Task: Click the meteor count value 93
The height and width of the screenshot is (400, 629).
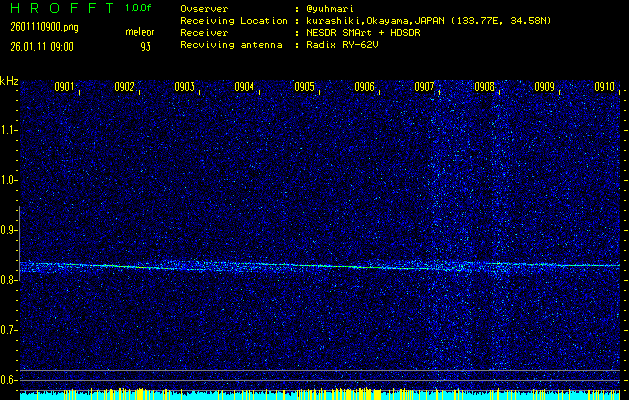Action: [x=146, y=46]
